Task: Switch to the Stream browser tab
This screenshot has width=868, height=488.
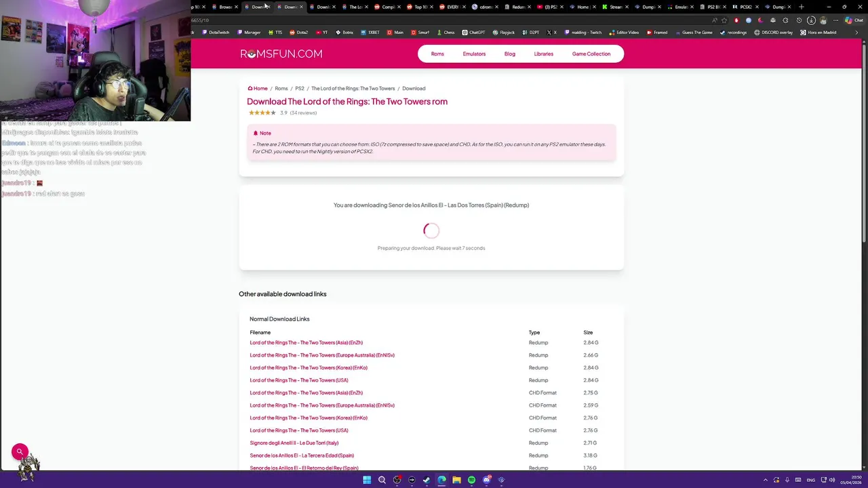Action: point(616,7)
